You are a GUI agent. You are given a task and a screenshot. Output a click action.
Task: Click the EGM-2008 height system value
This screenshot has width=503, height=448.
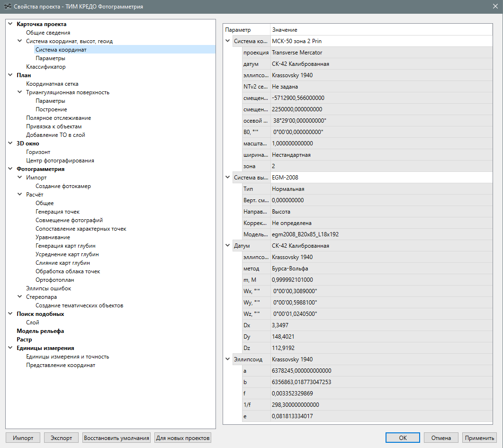click(x=381, y=177)
